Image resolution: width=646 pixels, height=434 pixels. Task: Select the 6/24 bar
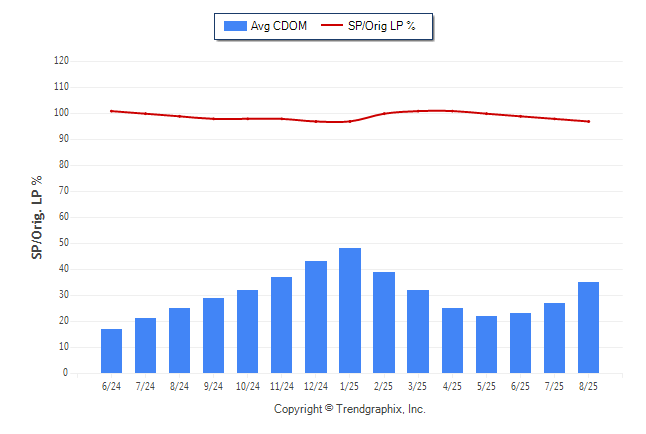(111, 351)
